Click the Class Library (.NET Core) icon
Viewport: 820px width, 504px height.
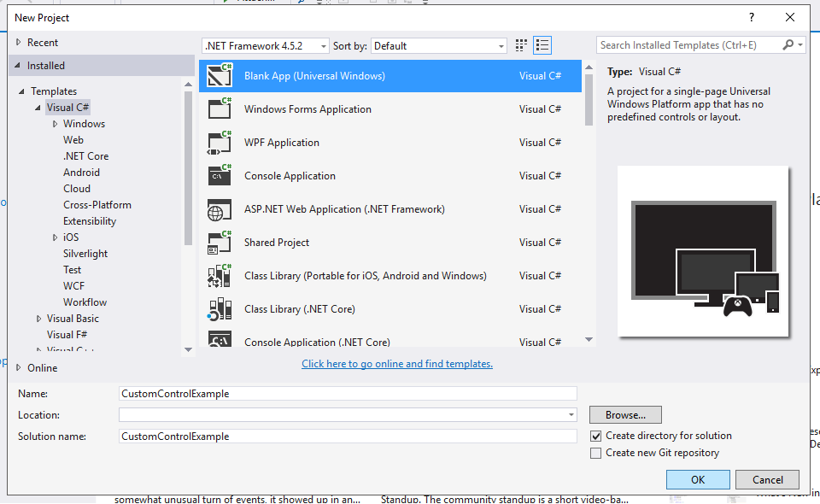tap(220, 309)
